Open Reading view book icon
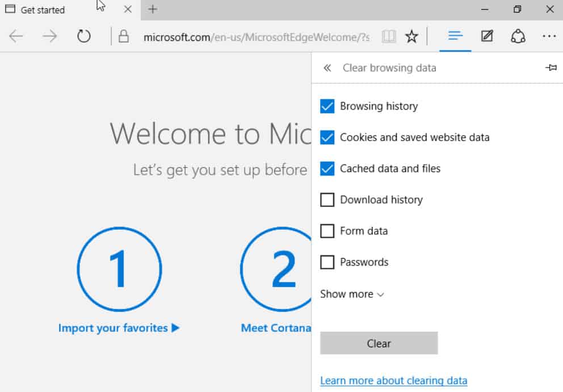563x392 pixels. [x=389, y=36]
